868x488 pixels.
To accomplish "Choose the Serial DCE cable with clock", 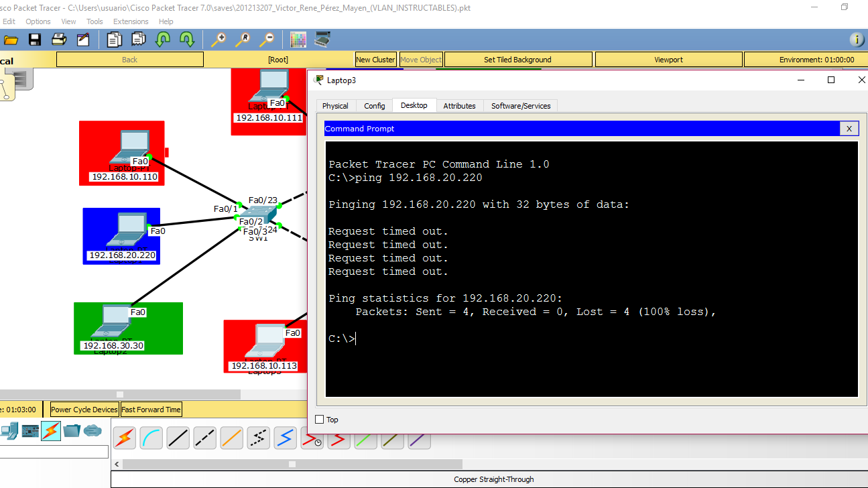I will (312, 438).
